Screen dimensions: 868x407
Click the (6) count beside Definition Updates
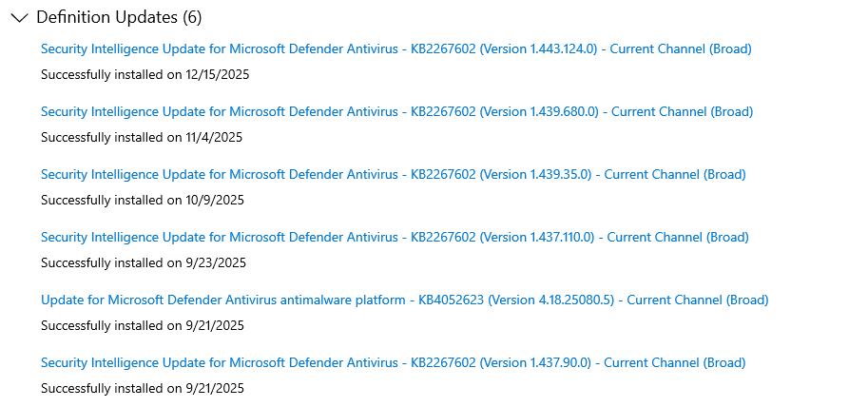191,17
